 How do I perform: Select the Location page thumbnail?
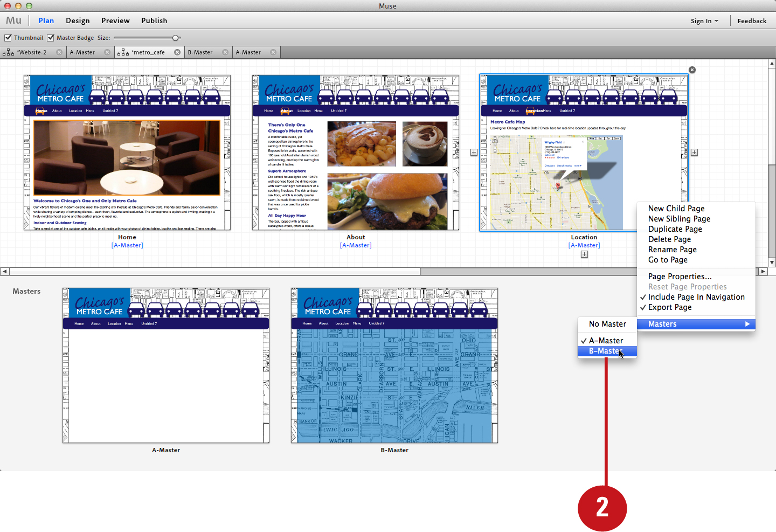pos(584,153)
